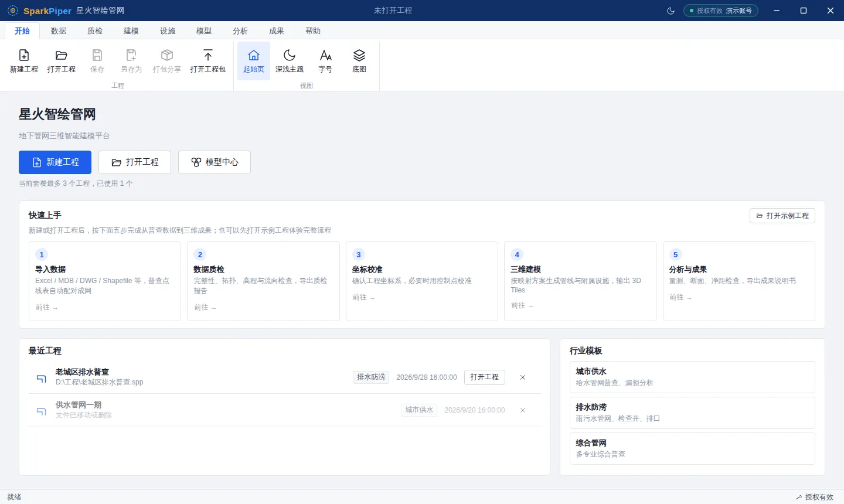Click the SparkPiper logo icon
Viewport: 844px width, 504px height.
[13, 11]
